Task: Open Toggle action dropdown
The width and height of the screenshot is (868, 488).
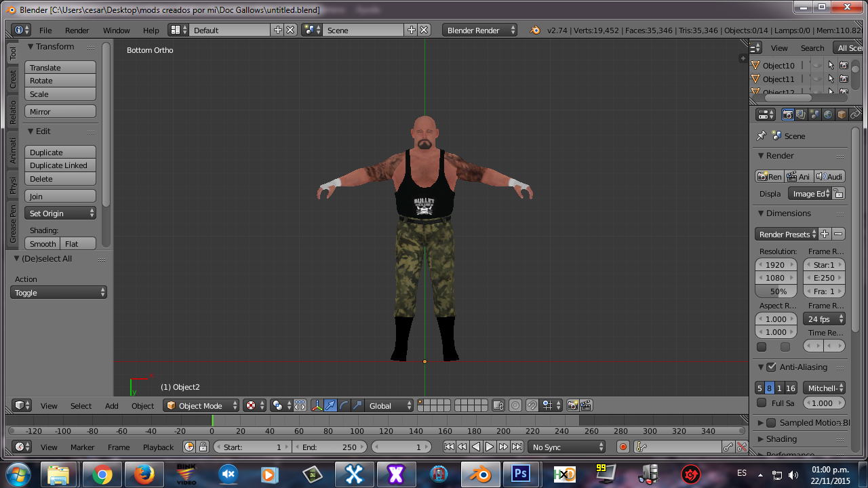Action: pyautogui.click(x=59, y=292)
